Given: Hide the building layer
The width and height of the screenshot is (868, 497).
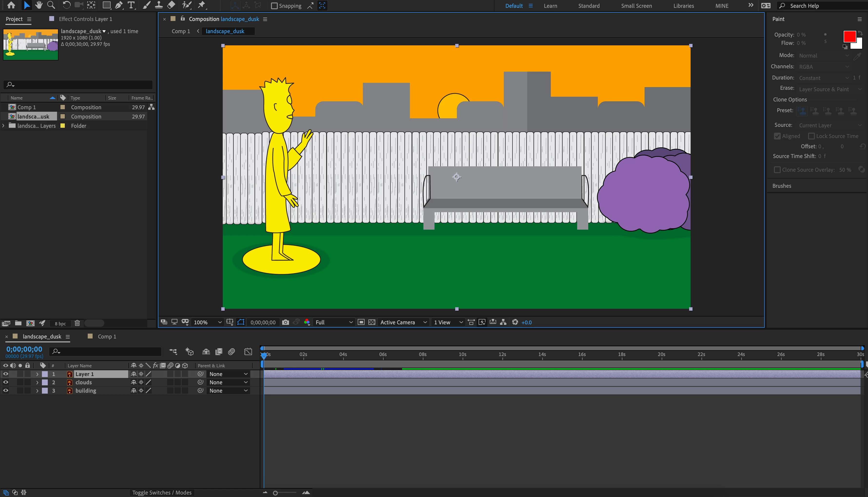Looking at the screenshot, I should tap(6, 390).
